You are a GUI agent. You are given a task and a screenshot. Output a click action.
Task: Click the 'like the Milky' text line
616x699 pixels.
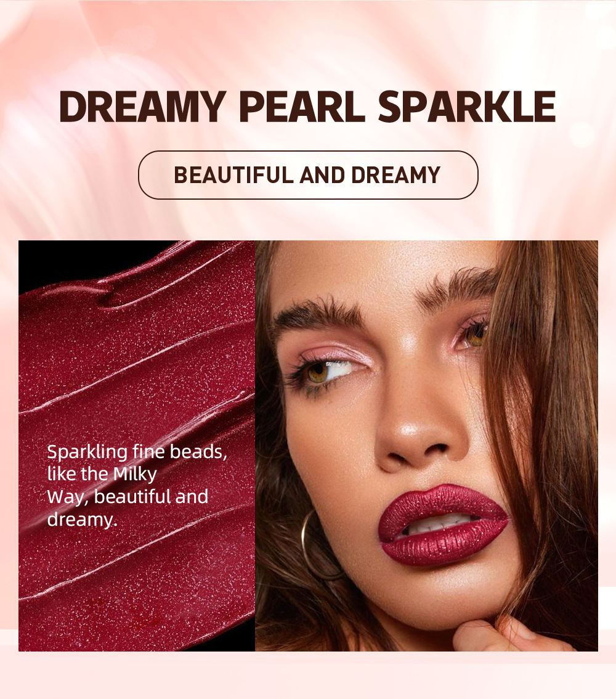point(102,475)
